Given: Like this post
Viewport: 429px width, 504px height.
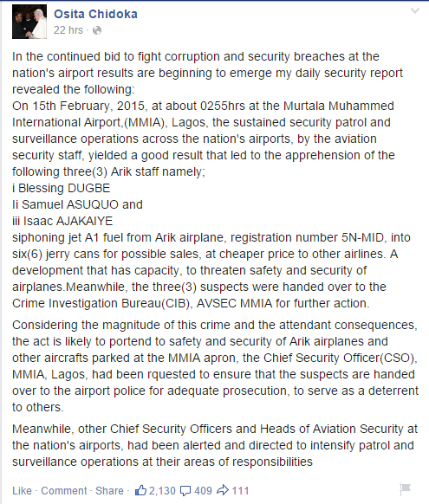Looking at the screenshot, I should 22,490.
